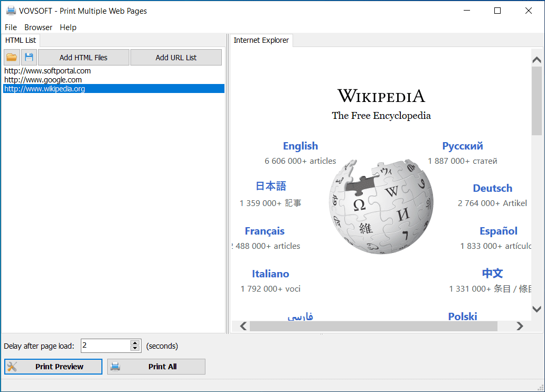Click the horizontal scrollbar thumb in browser
The width and height of the screenshot is (545, 392).
(x=374, y=326)
